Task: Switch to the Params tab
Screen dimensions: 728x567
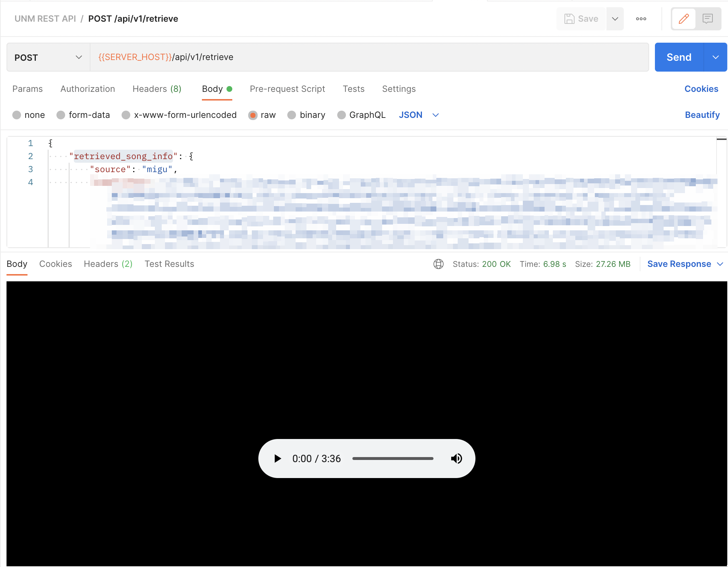Action: (27, 89)
